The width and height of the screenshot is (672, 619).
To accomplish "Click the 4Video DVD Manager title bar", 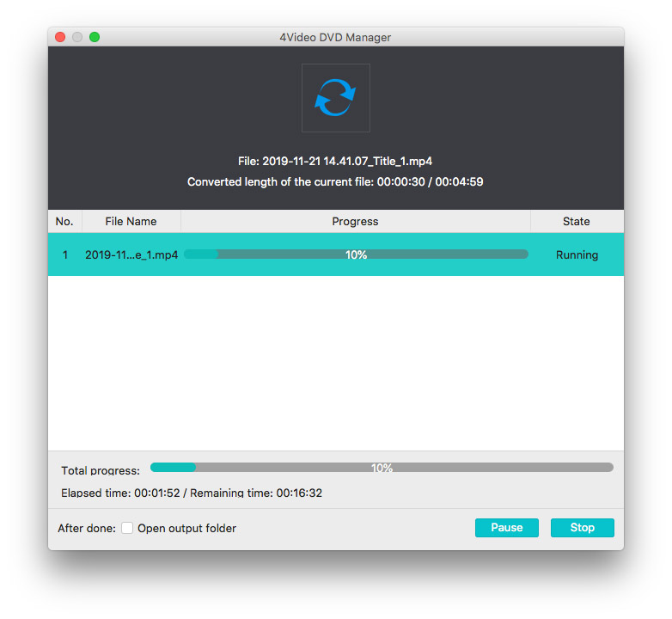I will (x=335, y=37).
